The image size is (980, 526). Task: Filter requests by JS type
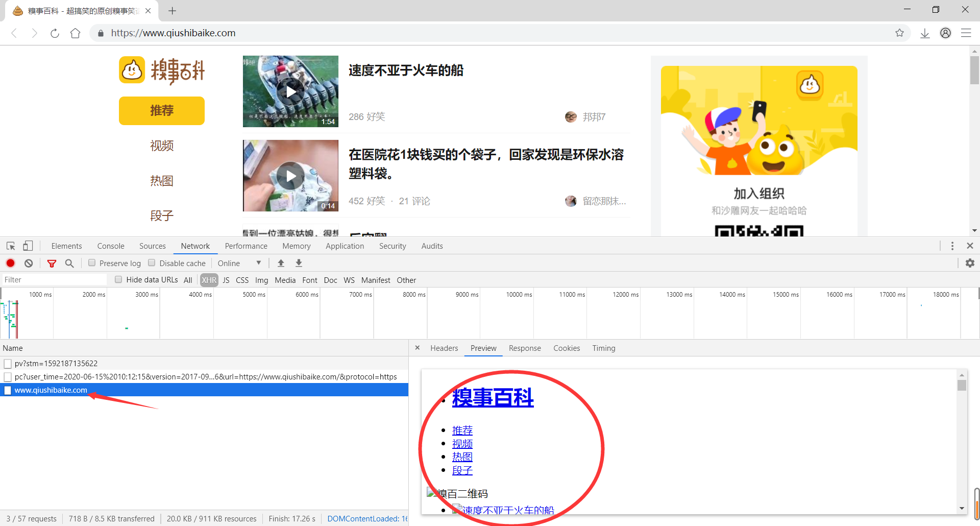pyautogui.click(x=226, y=280)
